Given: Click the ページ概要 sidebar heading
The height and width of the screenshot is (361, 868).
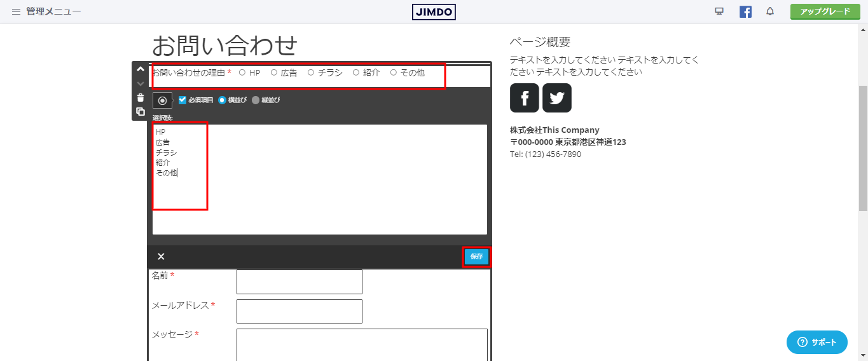Looking at the screenshot, I should [x=540, y=42].
